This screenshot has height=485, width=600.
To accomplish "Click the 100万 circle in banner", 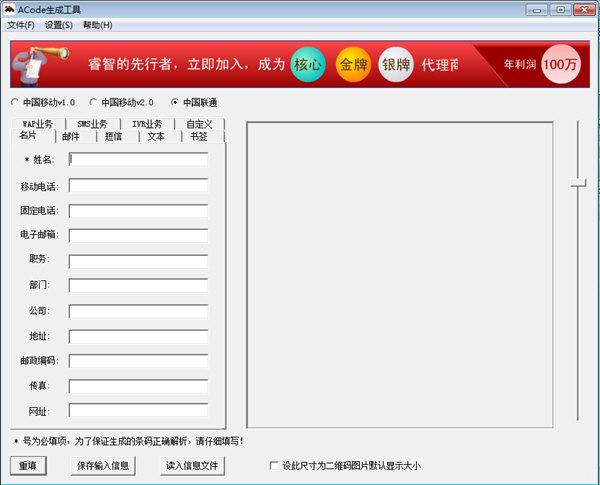I will click(561, 65).
